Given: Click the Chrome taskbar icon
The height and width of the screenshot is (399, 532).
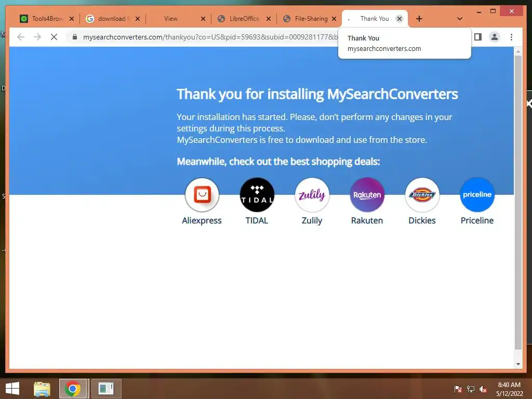Looking at the screenshot, I should [x=73, y=389].
